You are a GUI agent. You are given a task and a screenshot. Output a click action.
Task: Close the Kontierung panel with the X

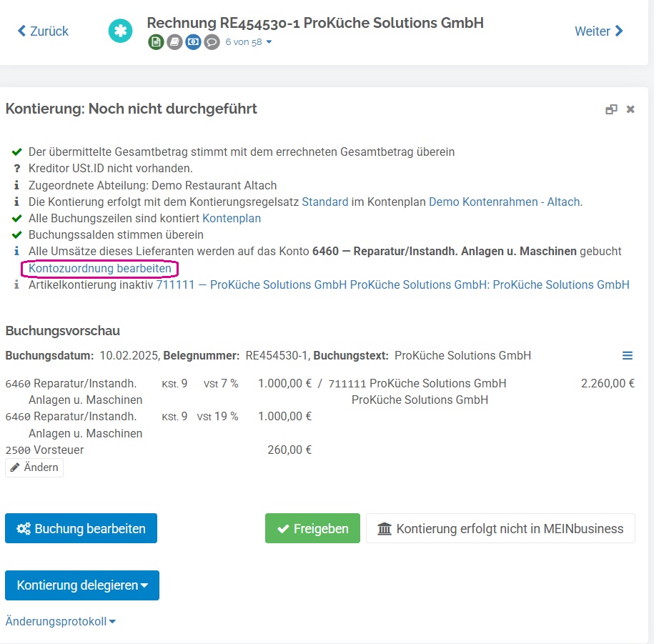[x=630, y=109]
